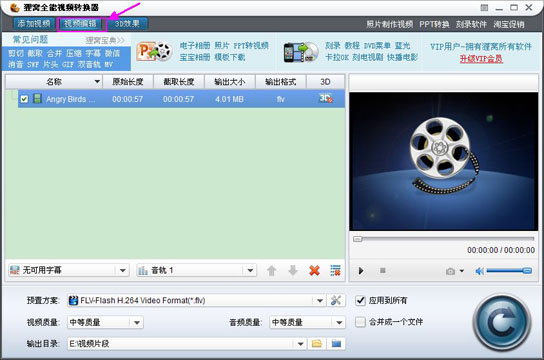Click the 3D icon in Angry Birds row

(x=325, y=98)
